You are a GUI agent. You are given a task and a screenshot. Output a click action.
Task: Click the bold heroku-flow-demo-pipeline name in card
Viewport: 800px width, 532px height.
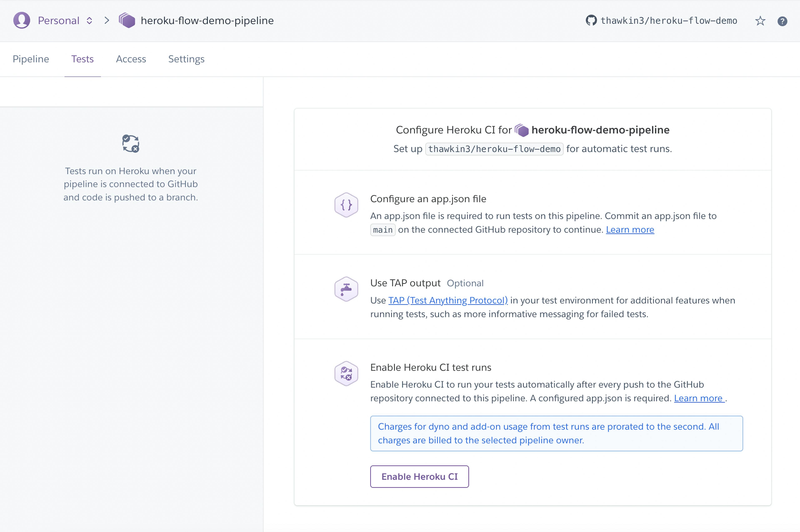point(600,130)
